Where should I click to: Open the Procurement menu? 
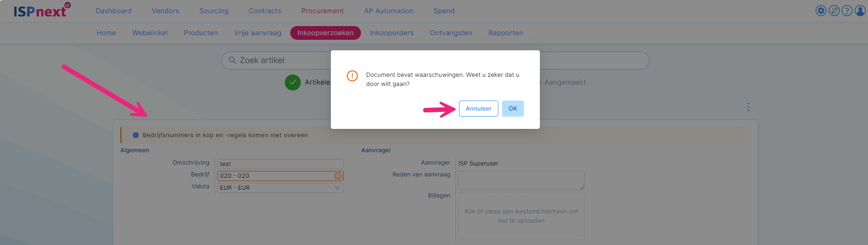click(322, 11)
